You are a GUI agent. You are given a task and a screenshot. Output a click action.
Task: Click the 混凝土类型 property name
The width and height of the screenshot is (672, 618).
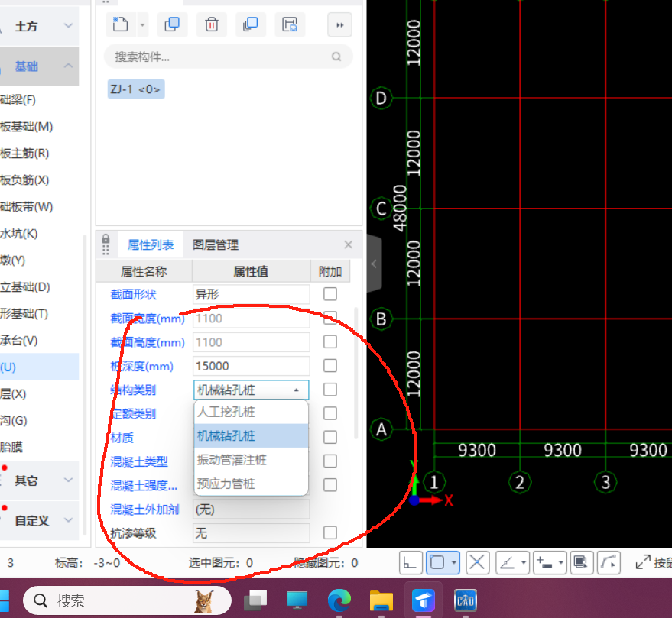pyautogui.click(x=139, y=461)
